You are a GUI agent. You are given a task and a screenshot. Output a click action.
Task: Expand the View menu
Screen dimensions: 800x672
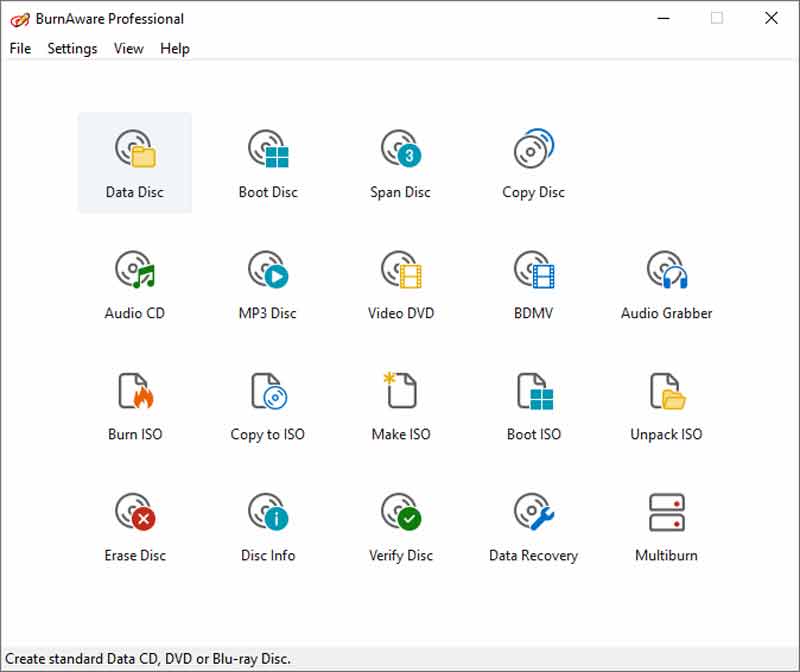(x=128, y=48)
